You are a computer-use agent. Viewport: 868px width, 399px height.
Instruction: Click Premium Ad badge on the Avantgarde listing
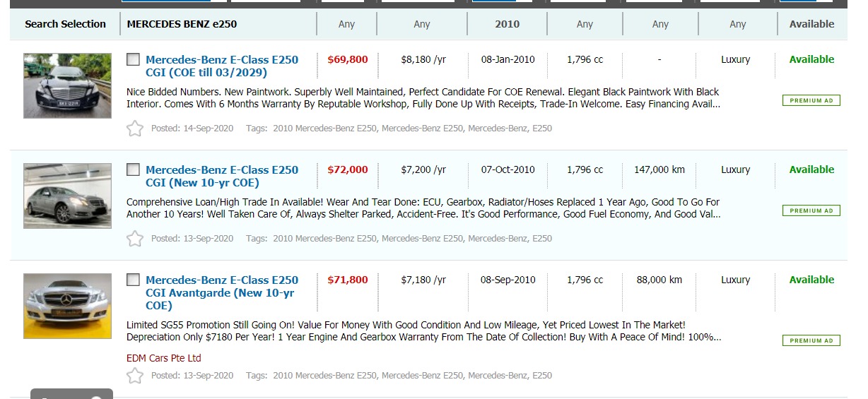[811, 340]
